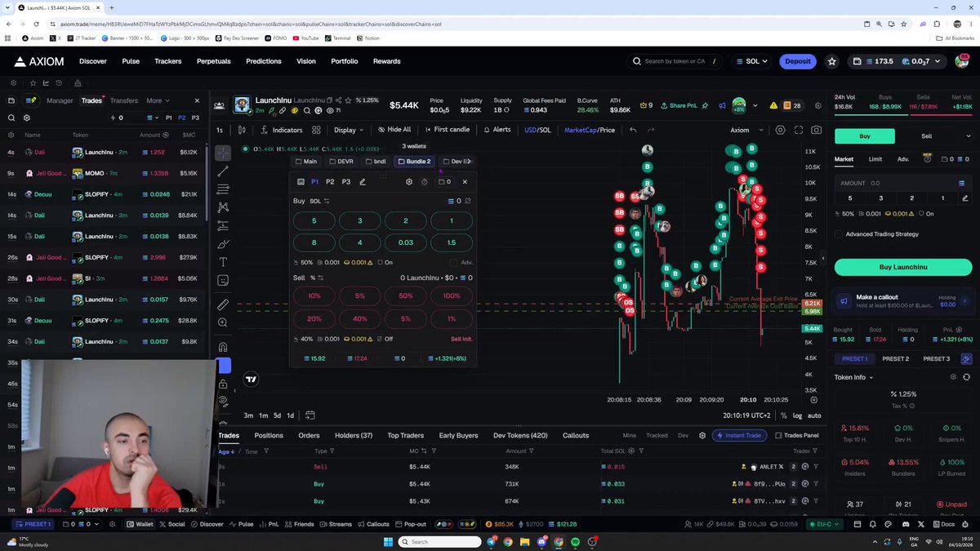Open the SOL chain dropdown
This screenshot has width=980, height=551.
click(751, 61)
